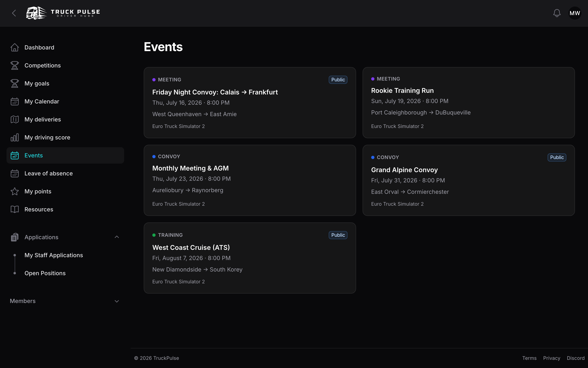Open Competitions from the sidebar
The image size is (588, 368).
point(65,65)
